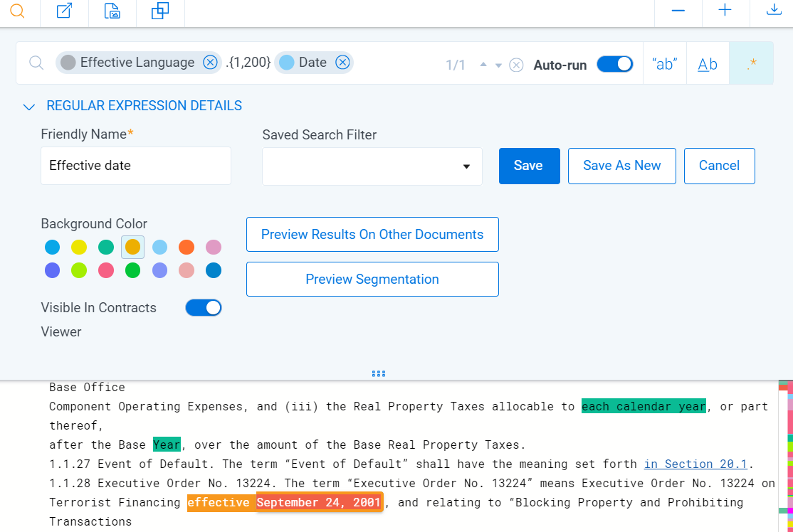Click Preview Results On Other Documents

373,235
